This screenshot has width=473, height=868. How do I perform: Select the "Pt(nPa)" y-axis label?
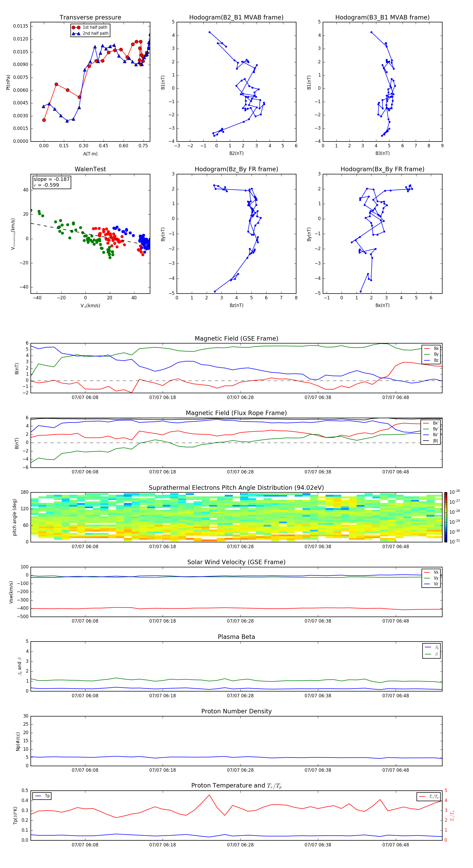pos(8,82)
